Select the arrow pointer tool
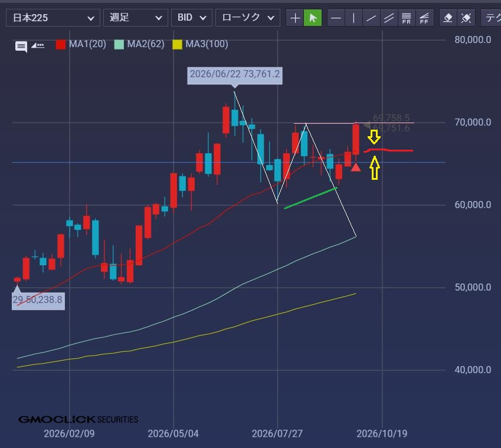501x448 pixels. (x=313, y=18)
